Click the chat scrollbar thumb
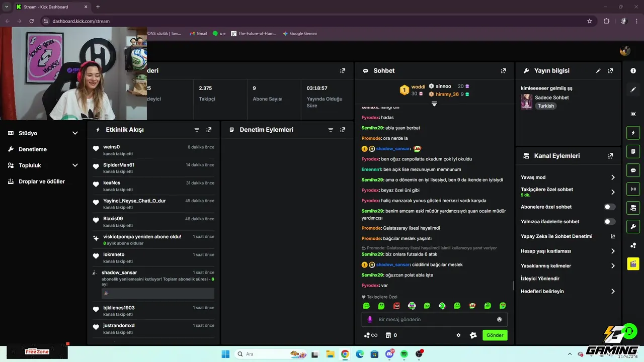Image resolution: width=644 pixels, height=362 pixels. coord(513,286)
